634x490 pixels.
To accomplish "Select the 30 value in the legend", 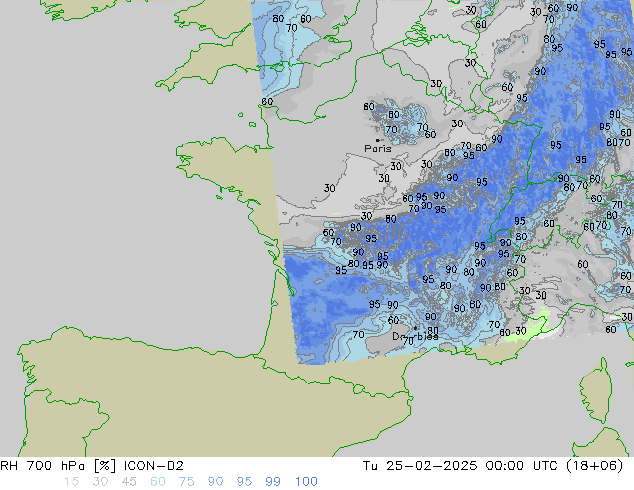I will coord(100,481).
